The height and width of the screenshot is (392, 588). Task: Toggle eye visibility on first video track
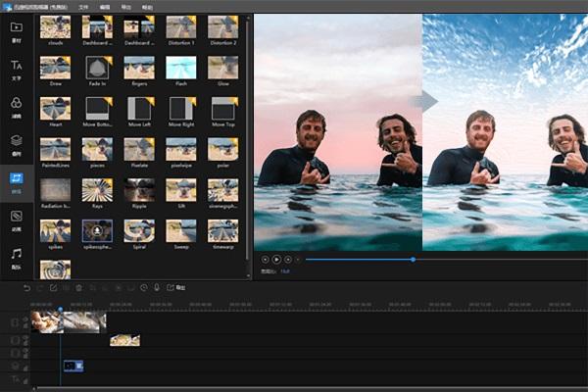(x=25, y=319)
